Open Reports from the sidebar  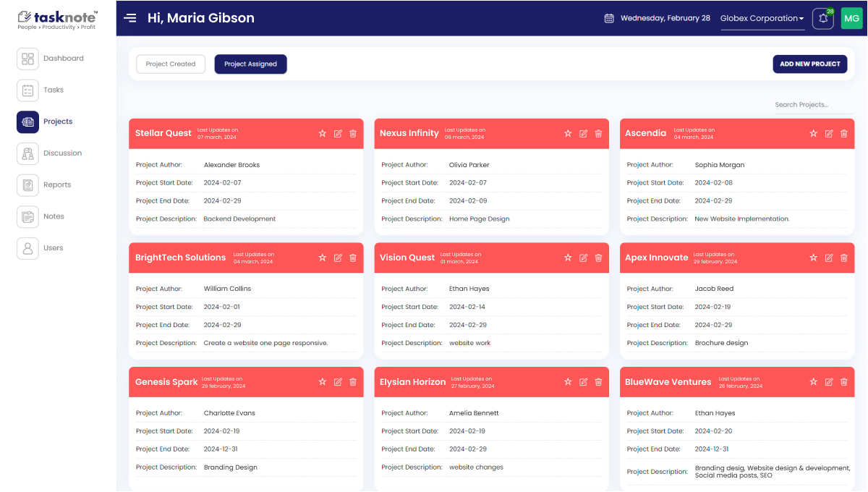coord(28,185)
